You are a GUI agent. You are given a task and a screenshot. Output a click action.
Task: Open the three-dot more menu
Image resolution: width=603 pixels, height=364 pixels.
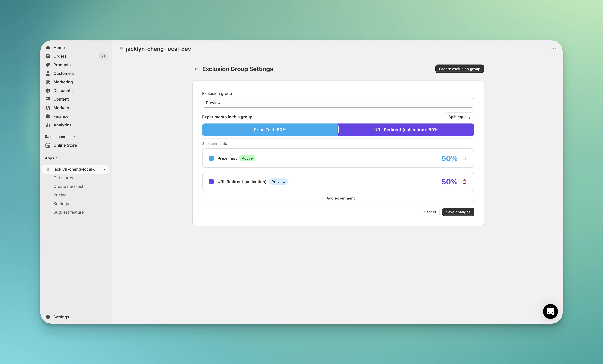tap(553, 49)
